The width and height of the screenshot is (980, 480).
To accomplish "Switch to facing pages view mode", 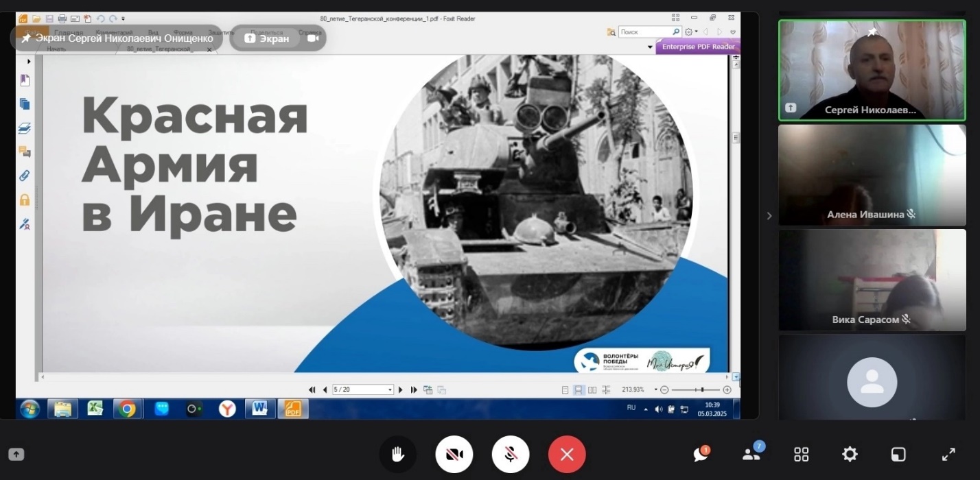I will 592,389.
